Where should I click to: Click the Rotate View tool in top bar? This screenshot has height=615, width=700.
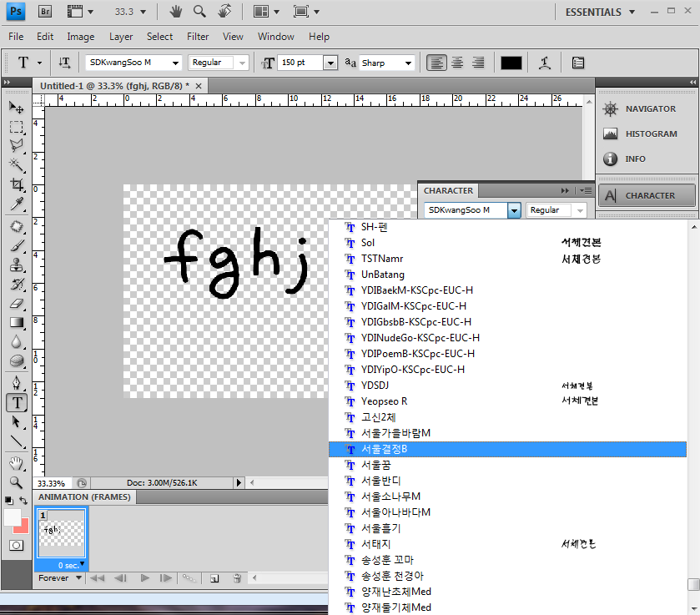tap(224, 11)
